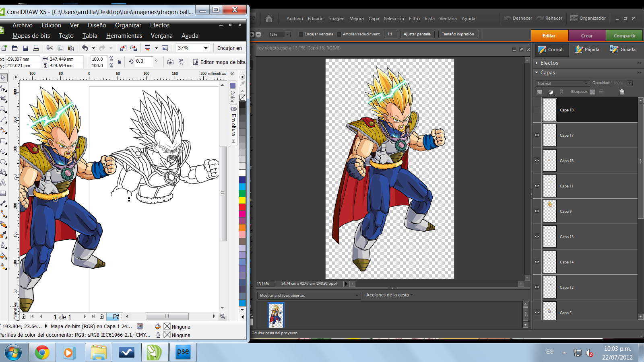Click the Save icon in CorelDRAW toolbar
The image size is (644, 362).
pos(25,48)
